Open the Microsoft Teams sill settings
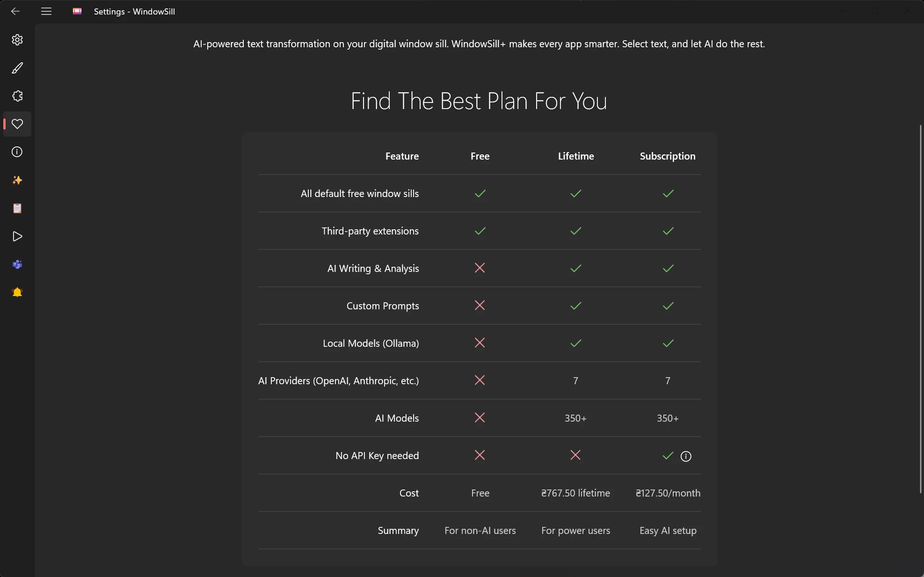This screenshot has width=924, height=577. [x=17, y=264]
